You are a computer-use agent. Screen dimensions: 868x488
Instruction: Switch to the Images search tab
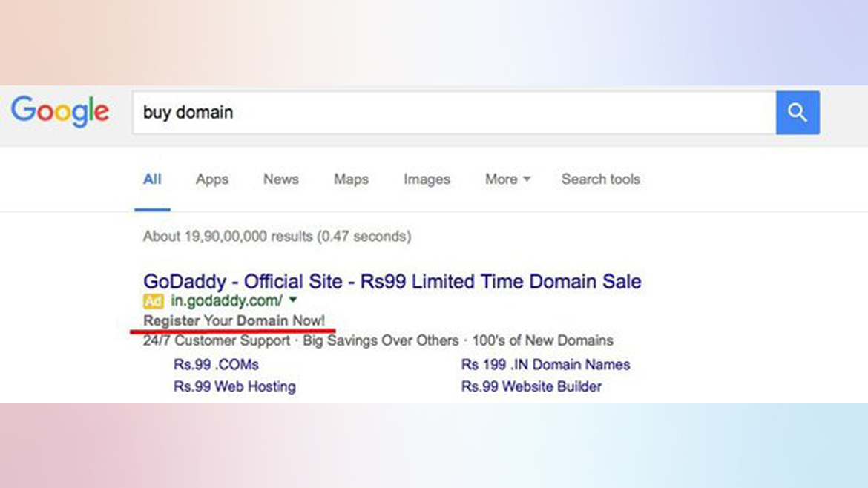click(x=427, y=179)
